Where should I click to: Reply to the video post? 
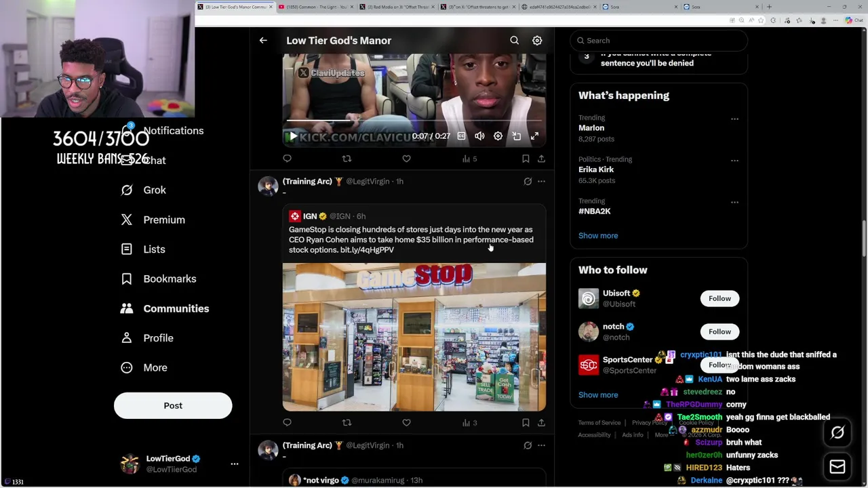pyautogui.click(x=288, y=159)
